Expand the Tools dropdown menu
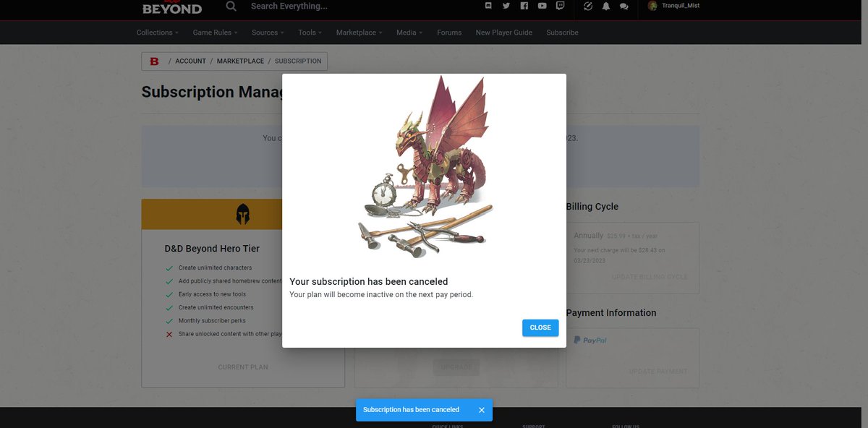This screenshot has width=868, height=428. 310,33
